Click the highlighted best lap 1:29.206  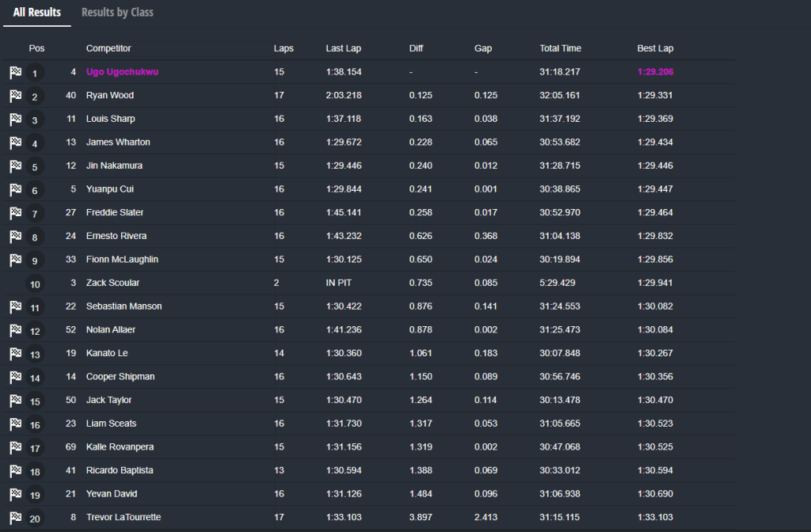tap(655, 72)
